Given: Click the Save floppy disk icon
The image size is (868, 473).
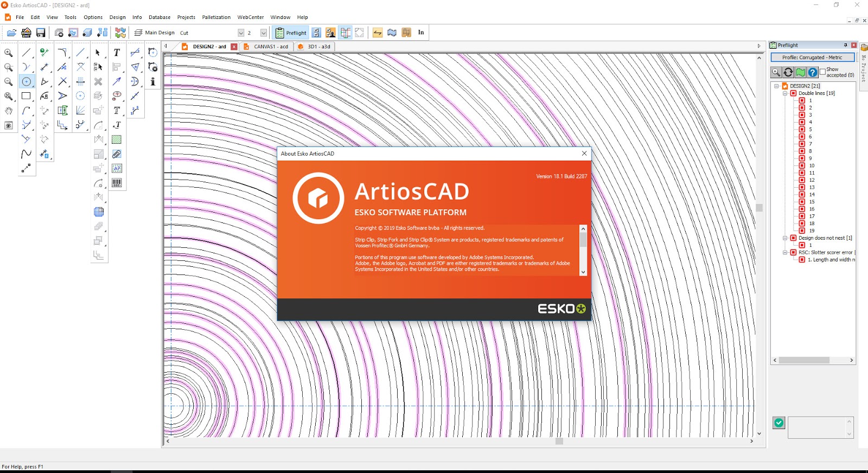Looking at the screenshot, I should coord(41,33).
